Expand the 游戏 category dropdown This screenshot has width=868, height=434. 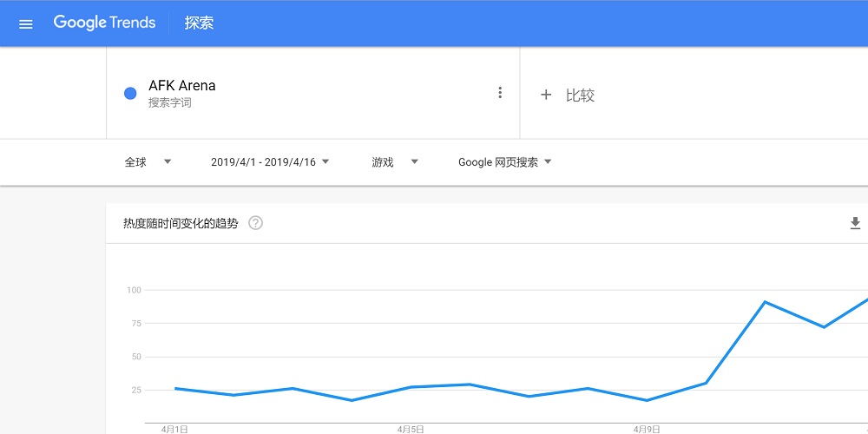pos(395,162)
